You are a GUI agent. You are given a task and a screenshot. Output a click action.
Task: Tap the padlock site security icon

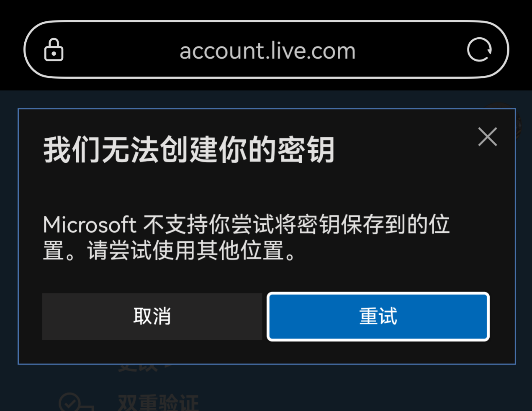click(x=54, y=50)
